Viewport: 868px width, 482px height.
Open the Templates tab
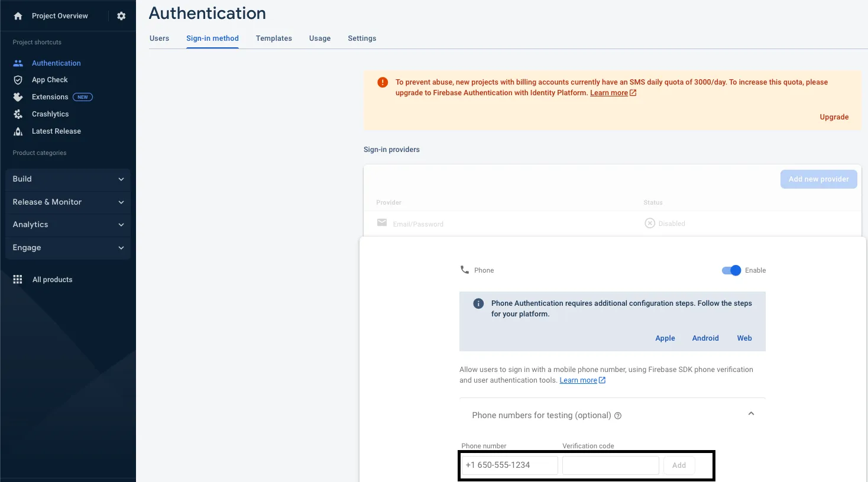click(x=274, y=38)
